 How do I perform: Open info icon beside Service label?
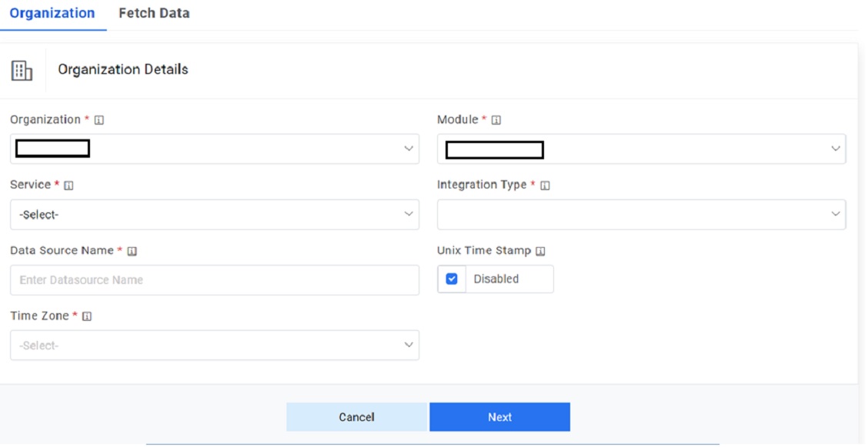tap(68, 186)
